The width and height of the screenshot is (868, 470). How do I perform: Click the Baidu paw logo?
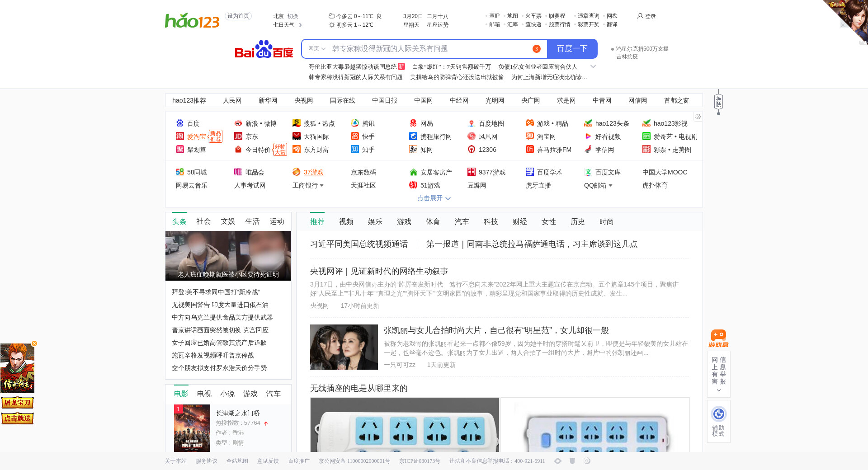click(264, 49)
